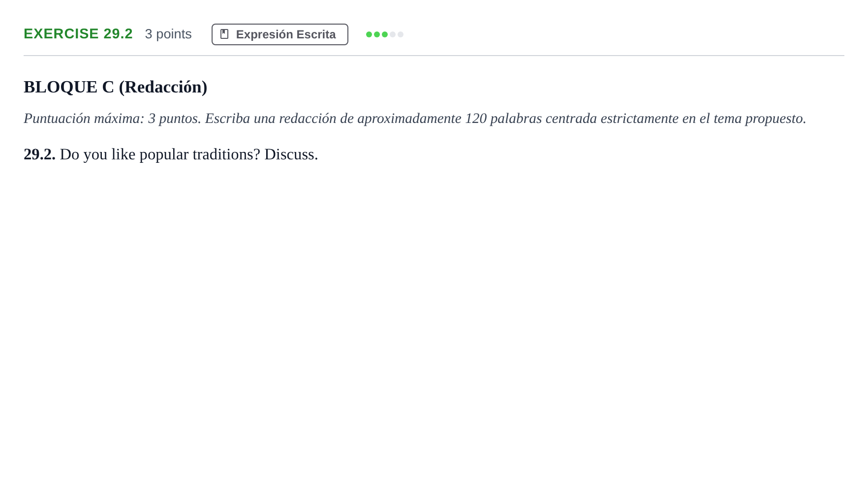The height and width of the screenshot is (482, 868).
Task: Select the 'BLOQUE C (Redacción)' title
Action: tap(116, 87)
